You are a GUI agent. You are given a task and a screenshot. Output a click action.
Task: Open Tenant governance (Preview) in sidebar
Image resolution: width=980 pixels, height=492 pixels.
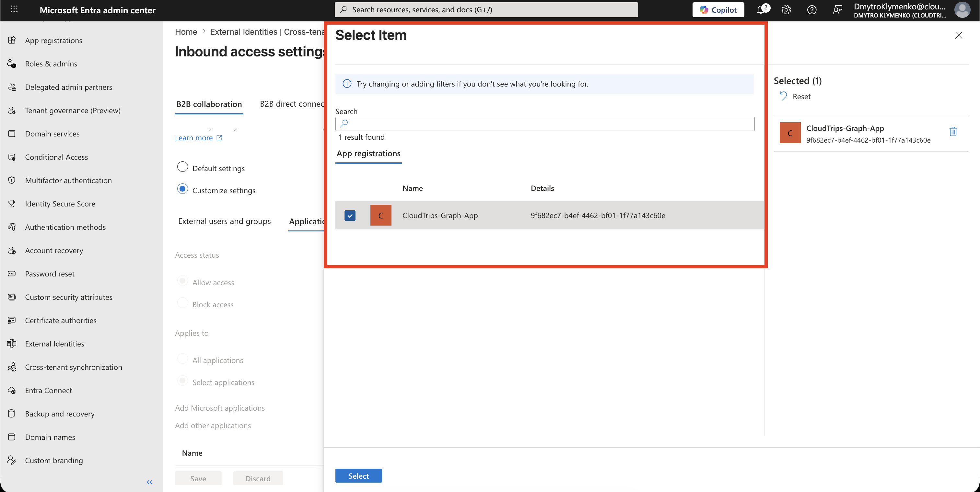tap(72, 110)
